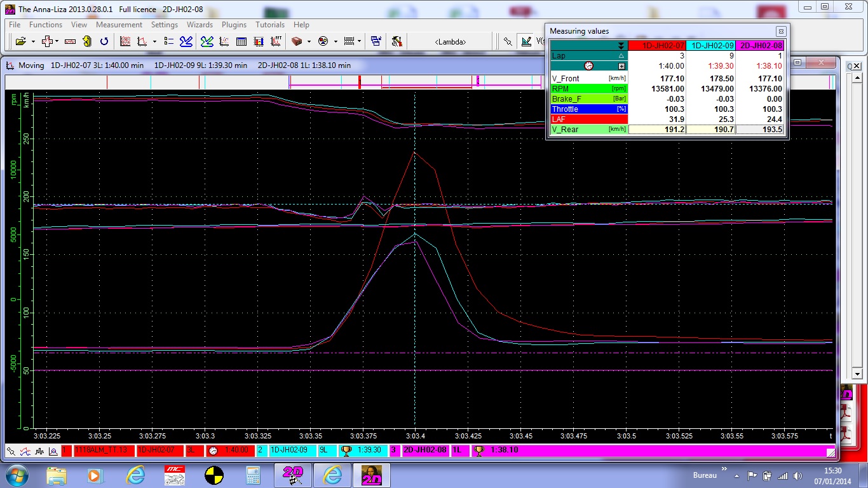
Task: Open the Measurement menu
Action: pos(119,25)
